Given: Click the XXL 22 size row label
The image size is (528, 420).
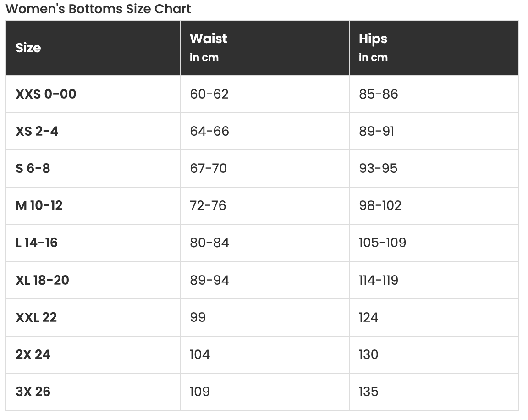Looking at the screenshot, I should coord(36,317).
